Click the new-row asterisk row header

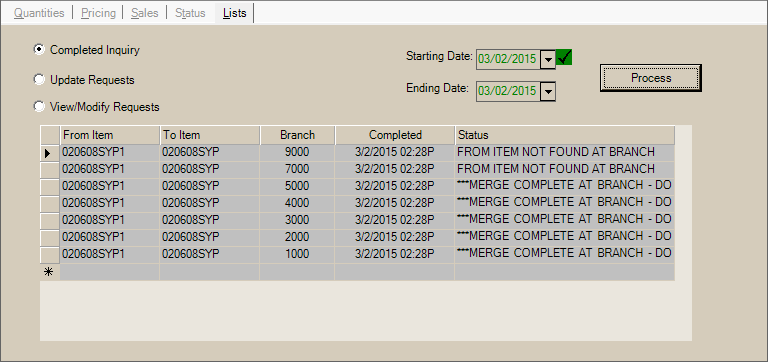coord(50,272)
